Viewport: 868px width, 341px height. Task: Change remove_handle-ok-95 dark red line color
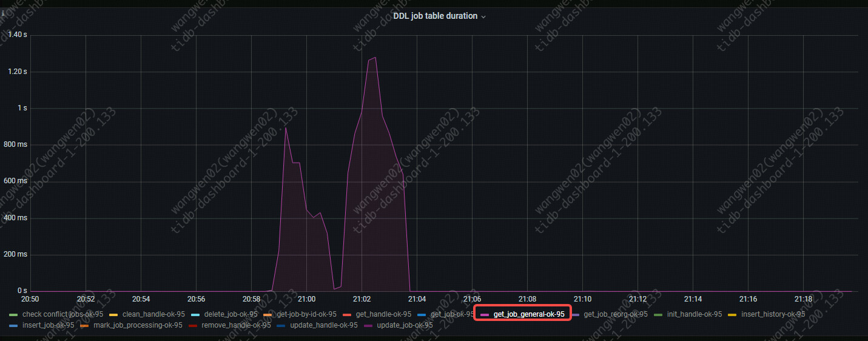[x=193, y=325]
